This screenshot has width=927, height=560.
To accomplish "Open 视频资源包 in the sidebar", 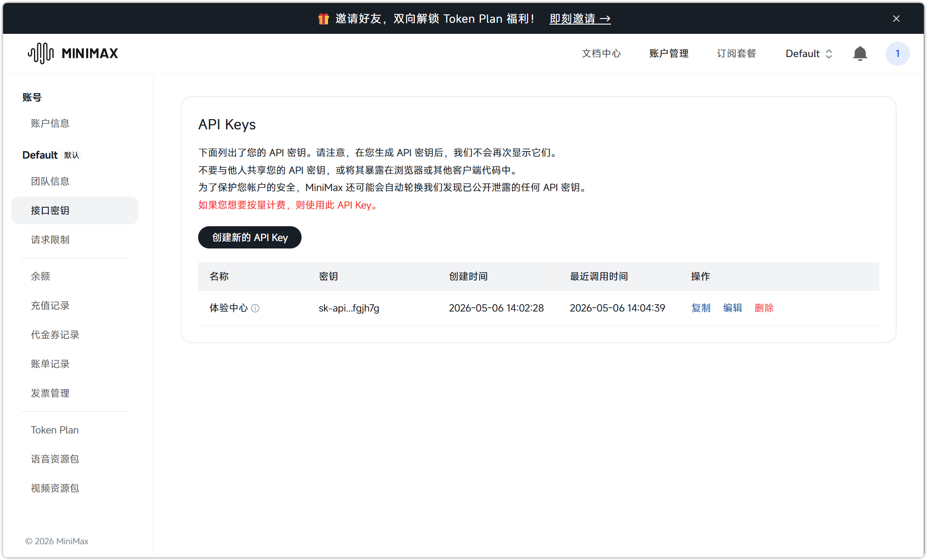I will (55, 488).
